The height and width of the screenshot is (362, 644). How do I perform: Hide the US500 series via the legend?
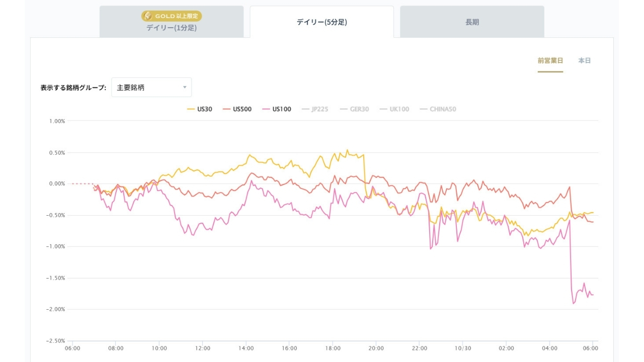[x=237, y=109]
